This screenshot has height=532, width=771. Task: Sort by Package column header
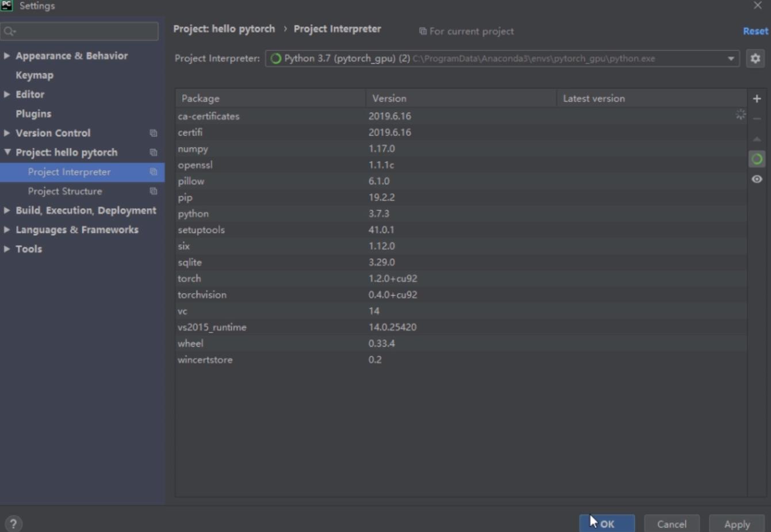pyautogui.click(x=271, y=98)
